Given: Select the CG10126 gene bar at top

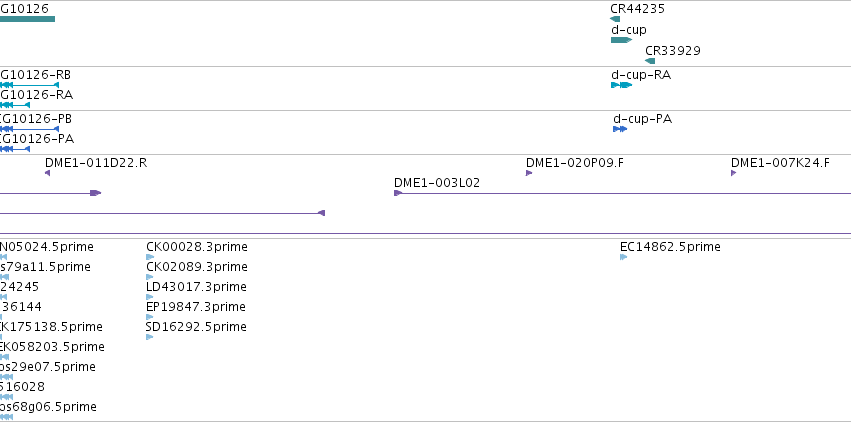Looking at the screenshot, I should point(27,19).
